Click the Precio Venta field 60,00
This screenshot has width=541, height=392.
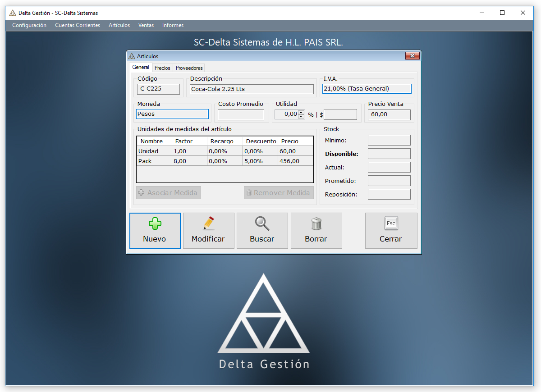(389, 115)
